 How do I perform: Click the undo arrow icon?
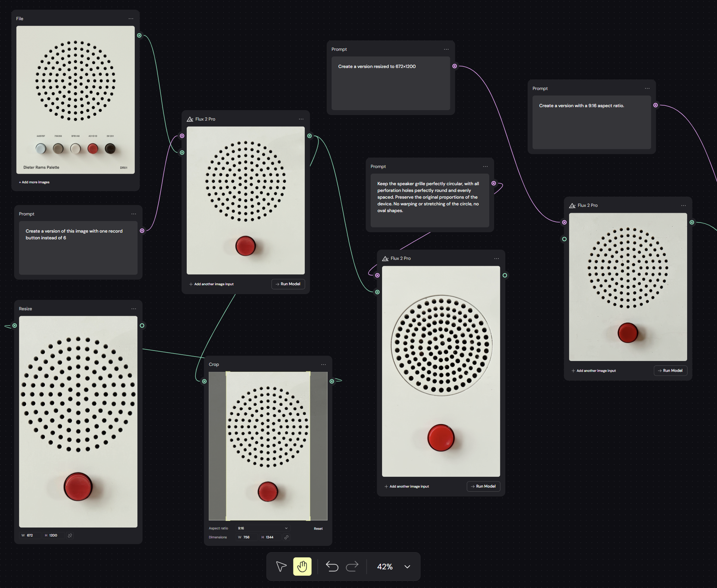[x=332, y=566]
